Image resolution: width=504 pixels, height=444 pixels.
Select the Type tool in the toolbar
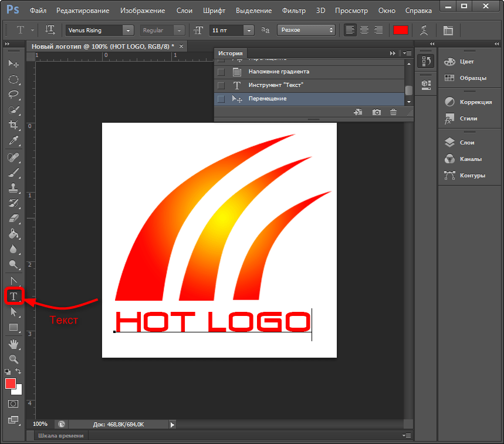point(13,296)
